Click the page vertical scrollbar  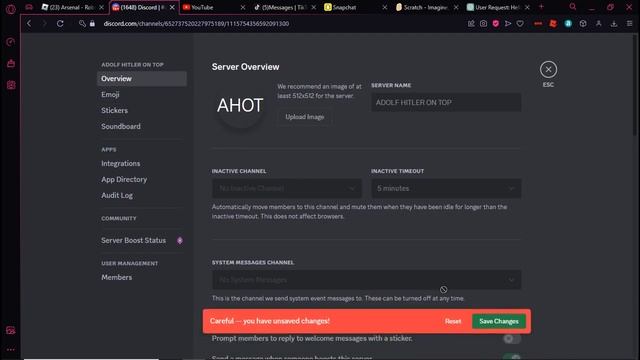635,86
